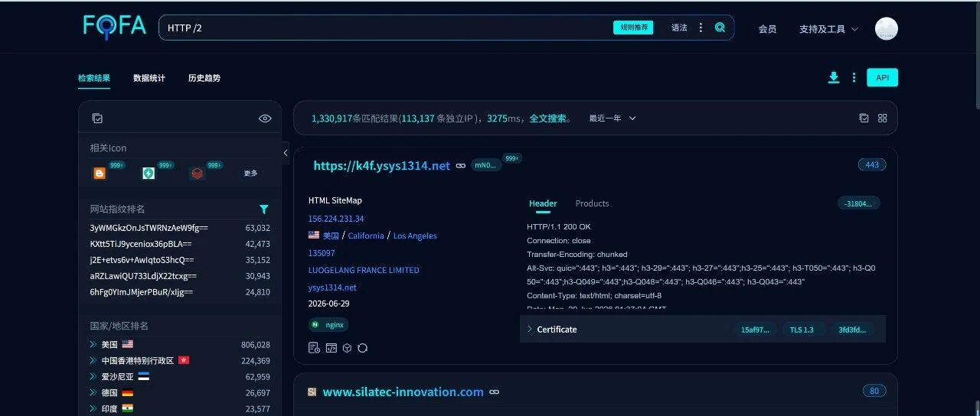
Task: Click the source code icon under nginx
Action: click(331, 348)
